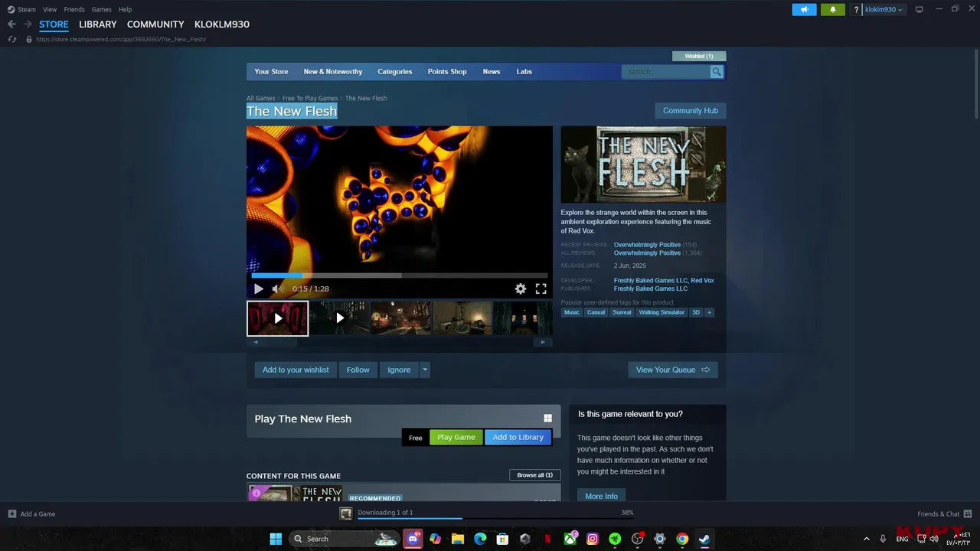
Task: Open the Friends menu
Action: (74, 9)
